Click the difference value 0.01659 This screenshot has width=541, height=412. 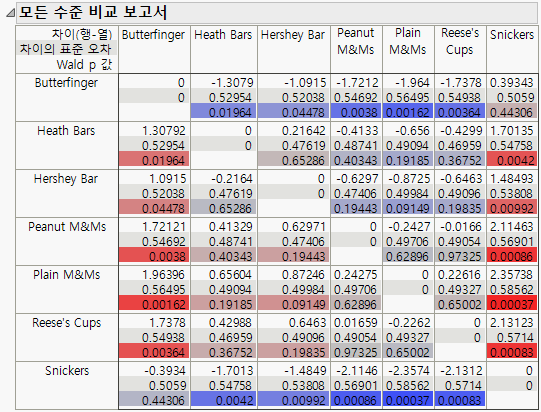[356, 323]
